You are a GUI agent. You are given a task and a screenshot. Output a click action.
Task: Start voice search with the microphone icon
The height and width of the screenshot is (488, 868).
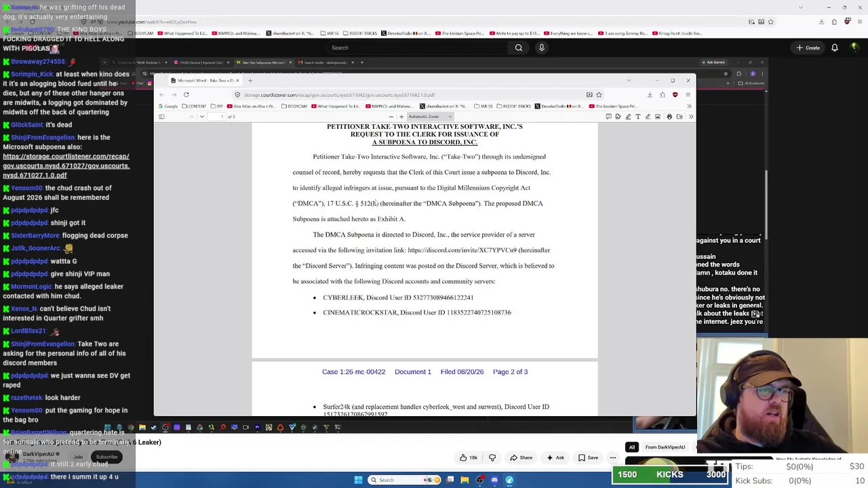pos(541,47)
